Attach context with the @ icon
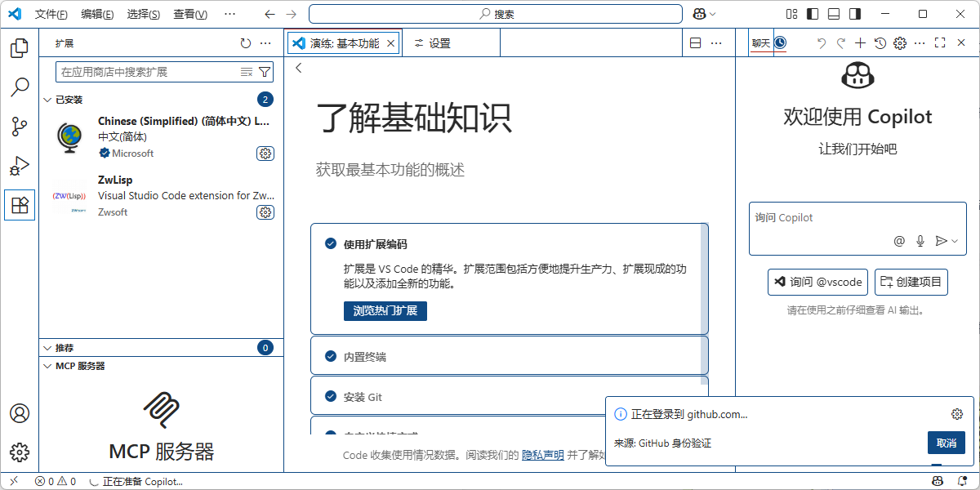The width and height of the screenshot is (980, 490). (899, 241)
